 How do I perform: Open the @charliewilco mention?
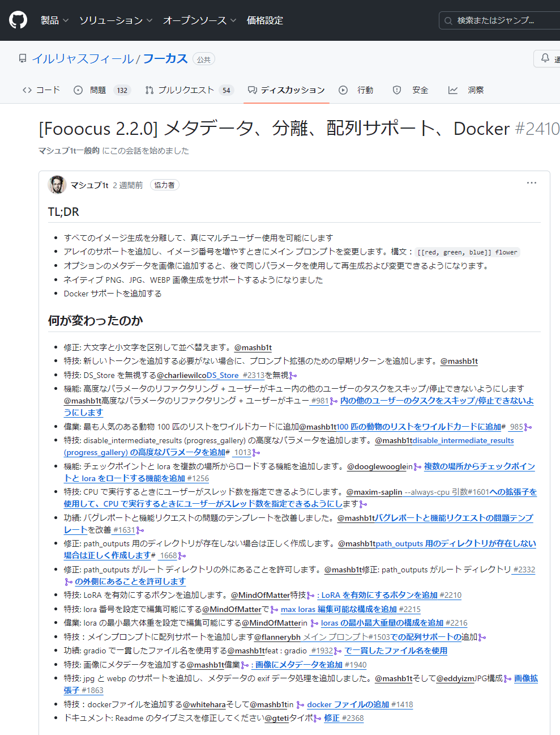click(182, 375)
